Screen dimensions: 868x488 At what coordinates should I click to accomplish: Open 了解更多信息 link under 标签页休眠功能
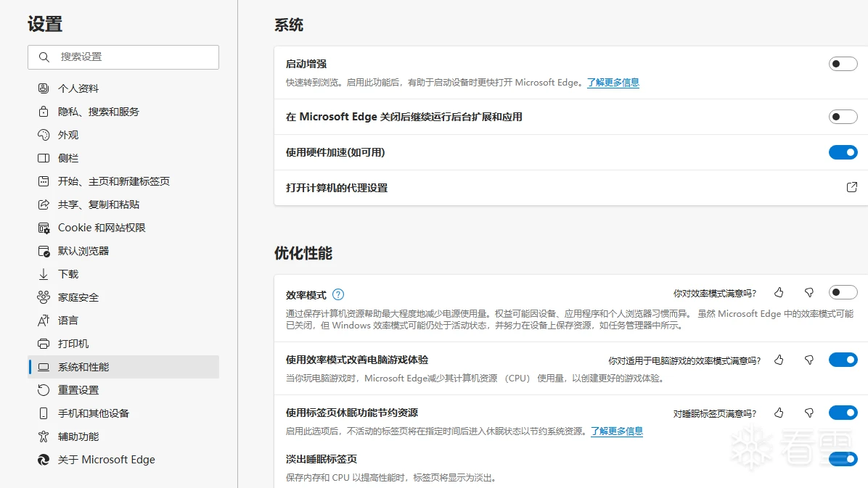tap(617, 431)
